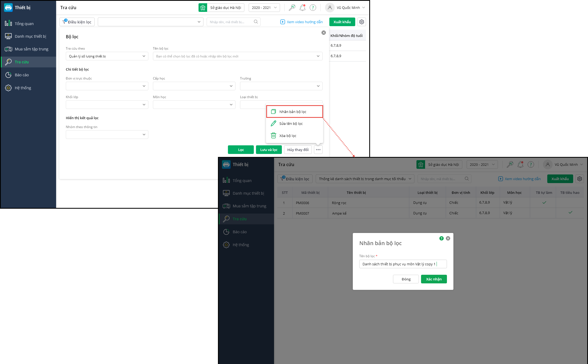Click the Tên bộ lọc text field in dialog
This screenshot has height=364, width=588.
(403, 264)
